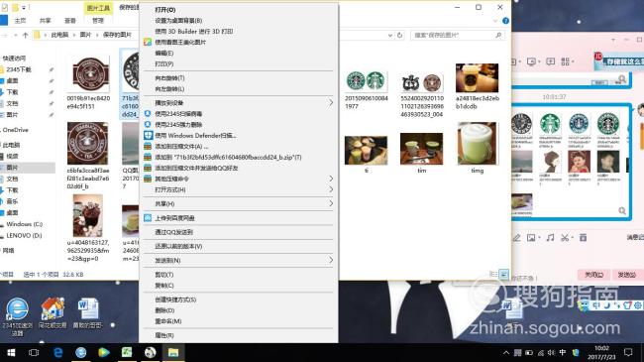Click the IME 中 language indicator in tray
This screenshot has height=362, width=644.
pos(563,352)
